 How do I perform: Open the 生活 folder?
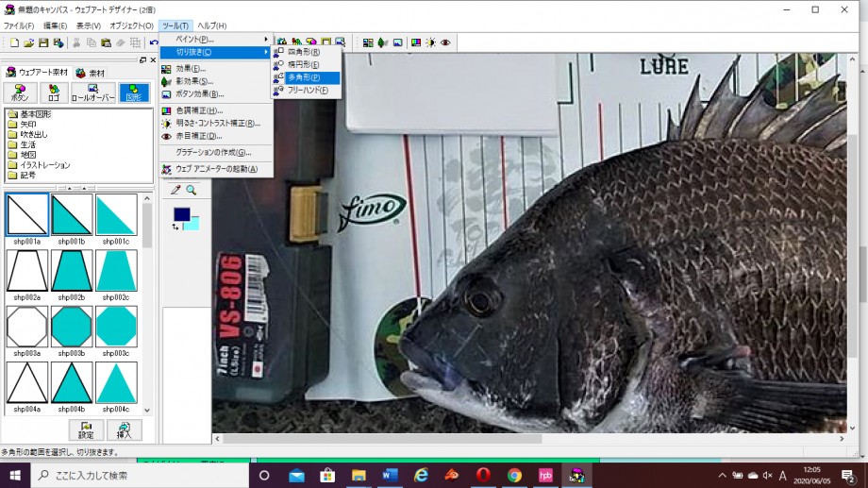(22, 144)
